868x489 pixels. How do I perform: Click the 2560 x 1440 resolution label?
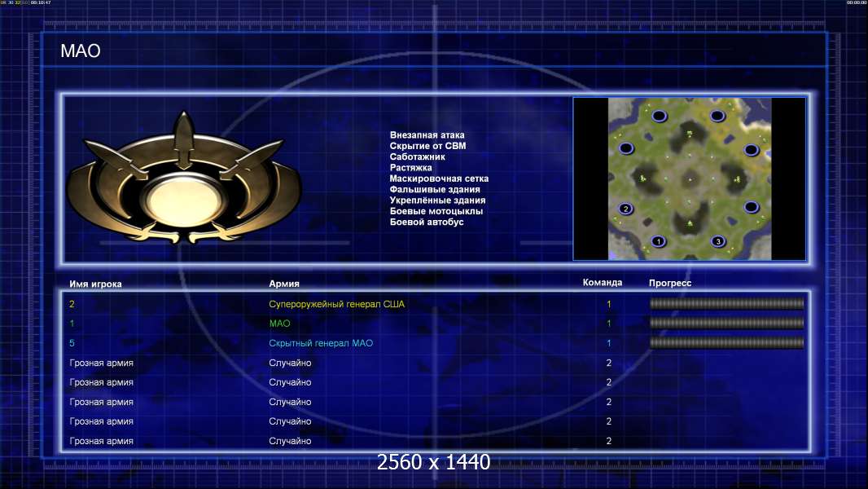tap(433, 462)
